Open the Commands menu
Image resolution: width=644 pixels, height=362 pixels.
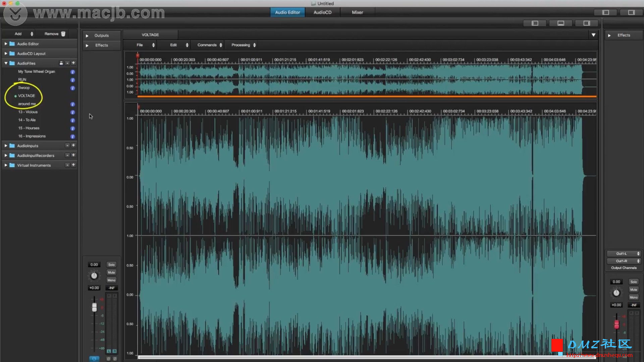pos(210,45)
